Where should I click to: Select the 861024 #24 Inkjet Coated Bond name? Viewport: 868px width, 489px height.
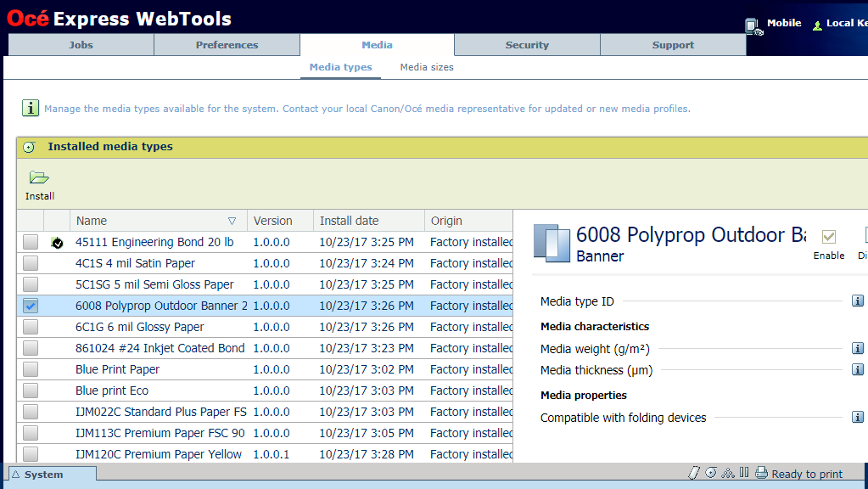(160, 348)
